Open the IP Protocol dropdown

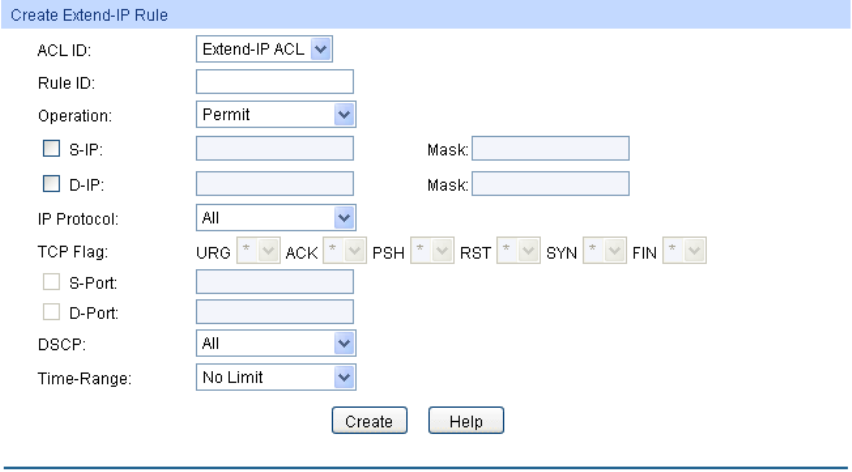276,218
